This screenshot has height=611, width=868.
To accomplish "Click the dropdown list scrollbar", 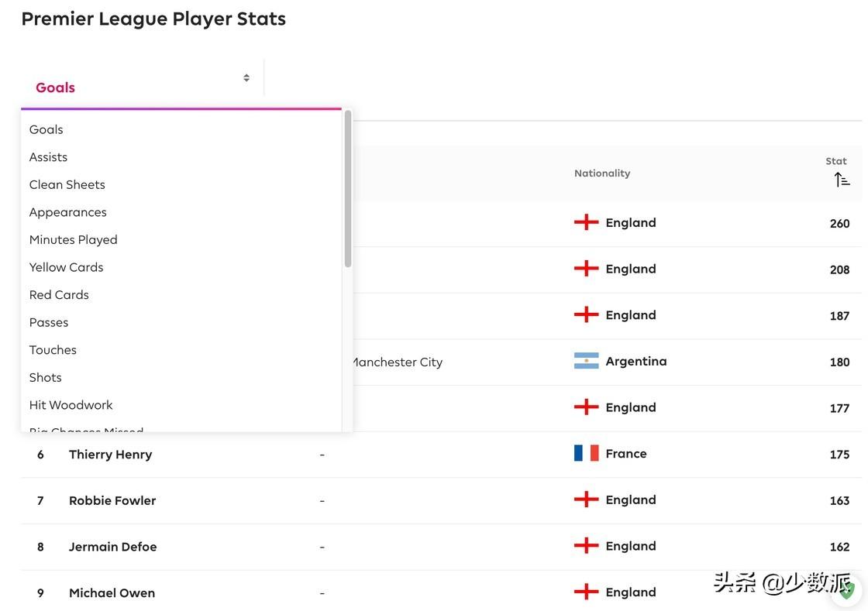I will (x=348, y=190).
